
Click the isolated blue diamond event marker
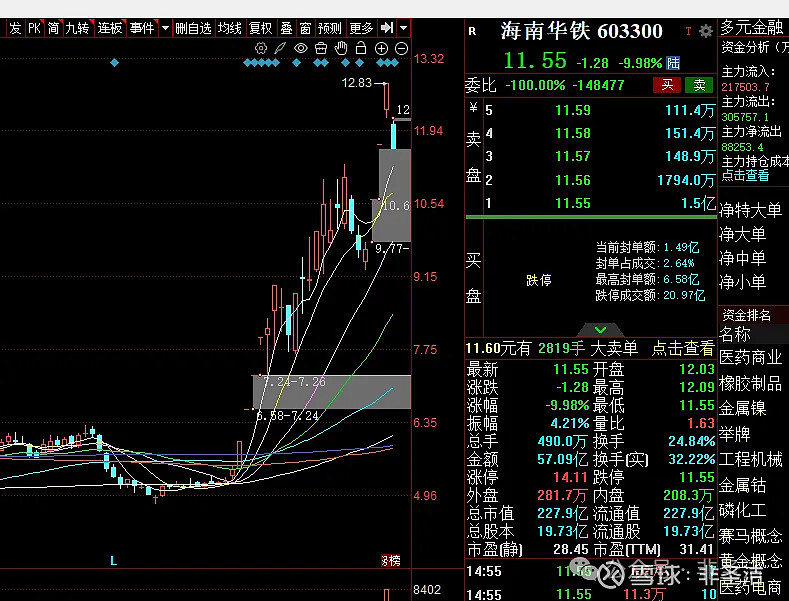point(114,63)
